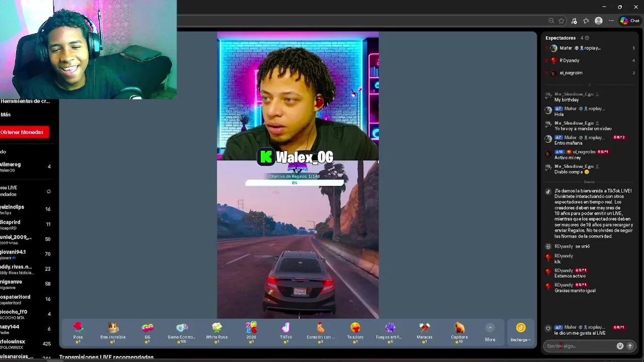Screen dimensions: 644x362
Task: Open the giovani94.1 live channel
Action: pos(26,254)
